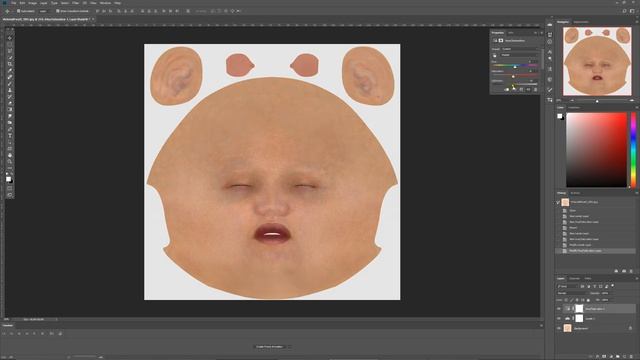Select the Background layer thumbnail

[567, 328]
